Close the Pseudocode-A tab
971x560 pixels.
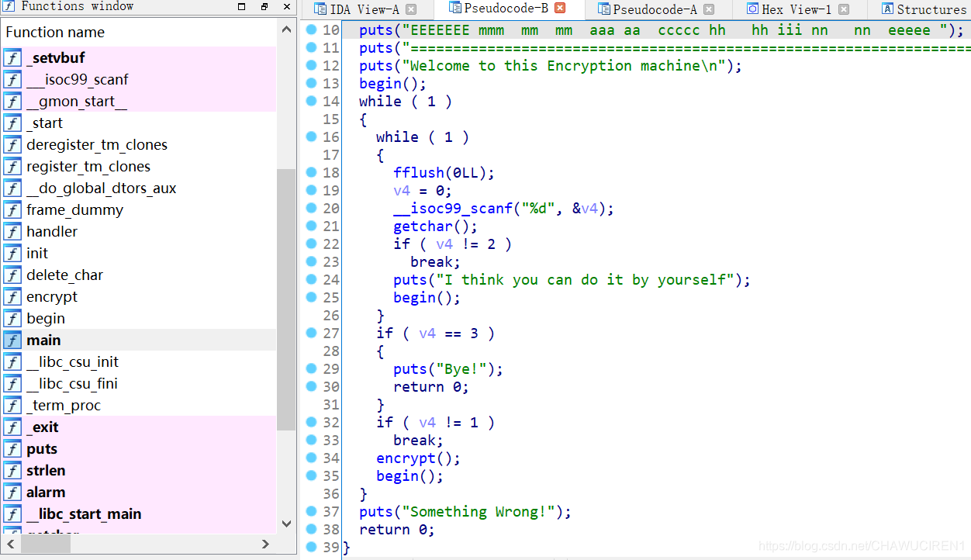point(708,9)
